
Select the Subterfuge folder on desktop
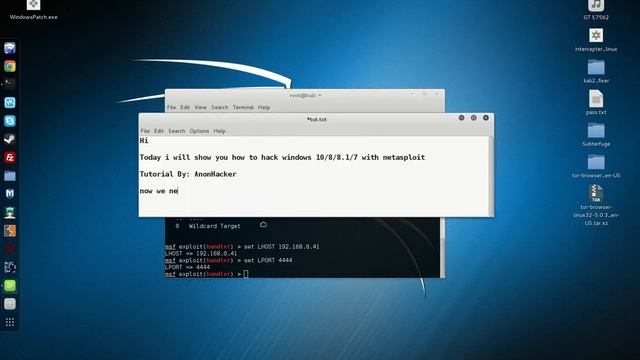596,135
